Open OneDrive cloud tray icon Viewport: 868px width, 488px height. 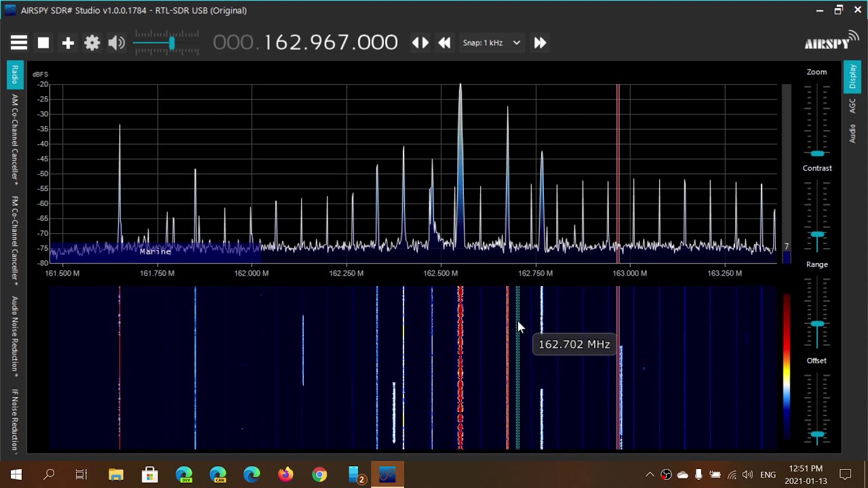point(682,474)
